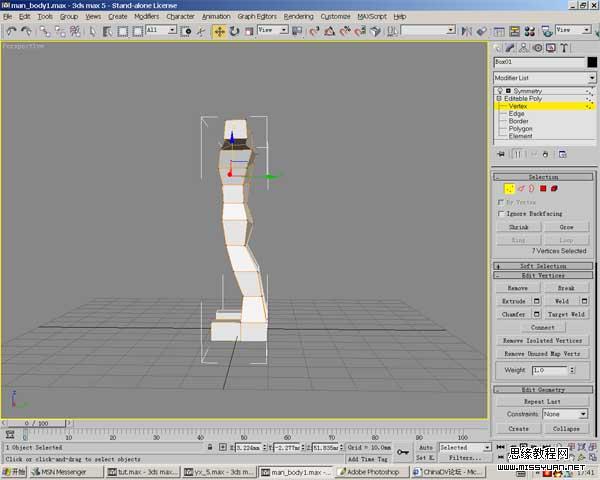Click Remove Isolated Vertices button
The height and width of the screenshot is (480, 600).
click(543, 340)
